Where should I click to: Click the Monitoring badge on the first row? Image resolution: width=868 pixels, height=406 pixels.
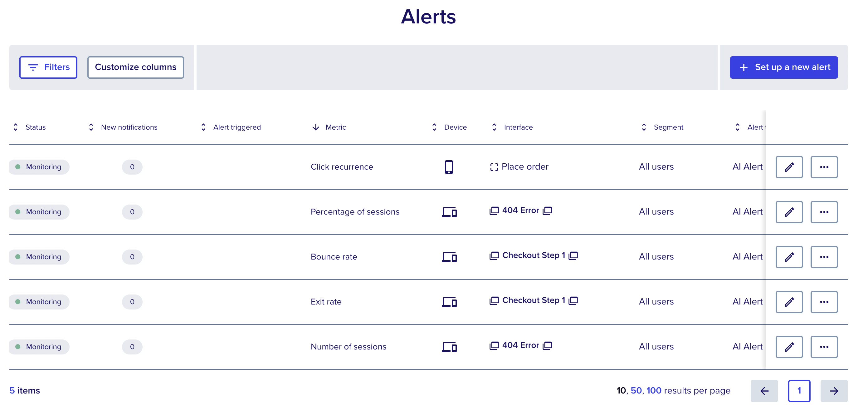coord(39,166)
